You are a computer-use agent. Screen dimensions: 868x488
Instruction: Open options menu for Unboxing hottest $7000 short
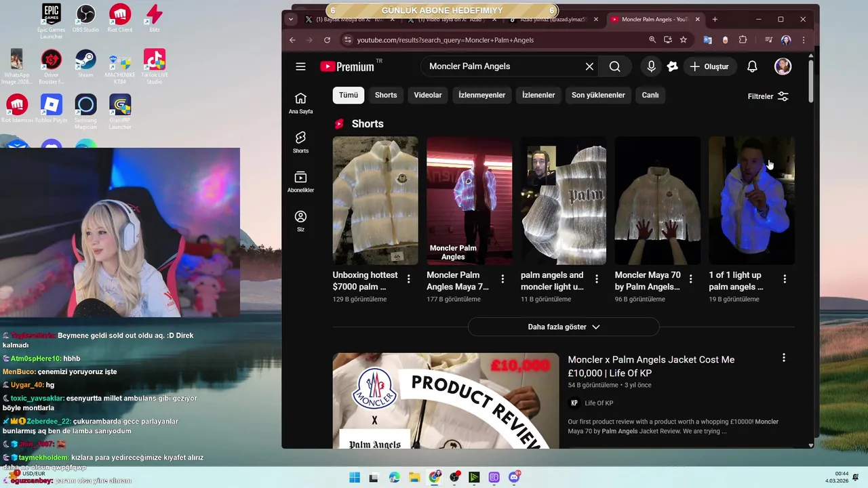pyautogui.click(x=408, y=279)
